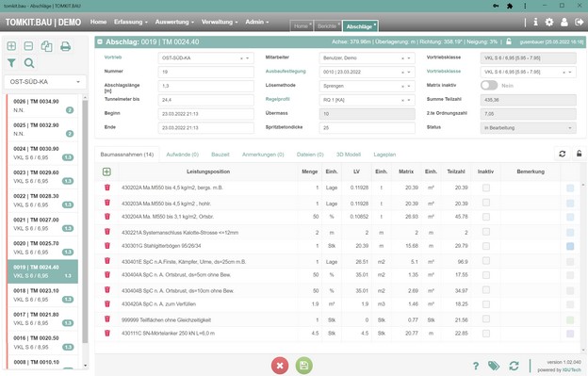
Task: Check Inaktiv for row 430111C
Action: pos(486,334)
